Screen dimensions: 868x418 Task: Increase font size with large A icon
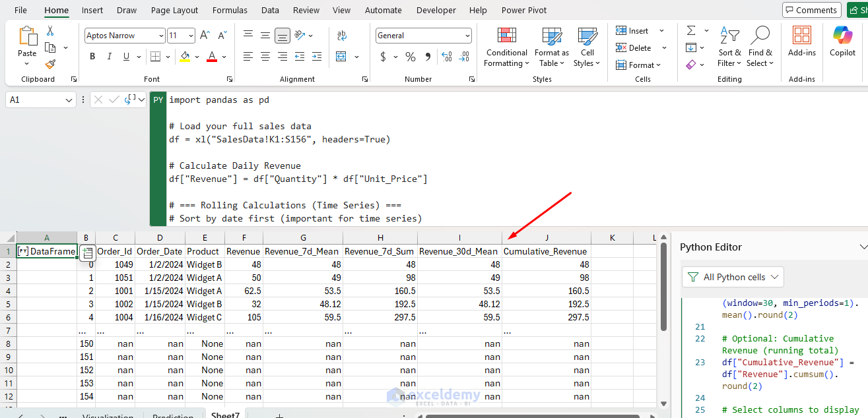pyautogui.click(x=205, y=36)
